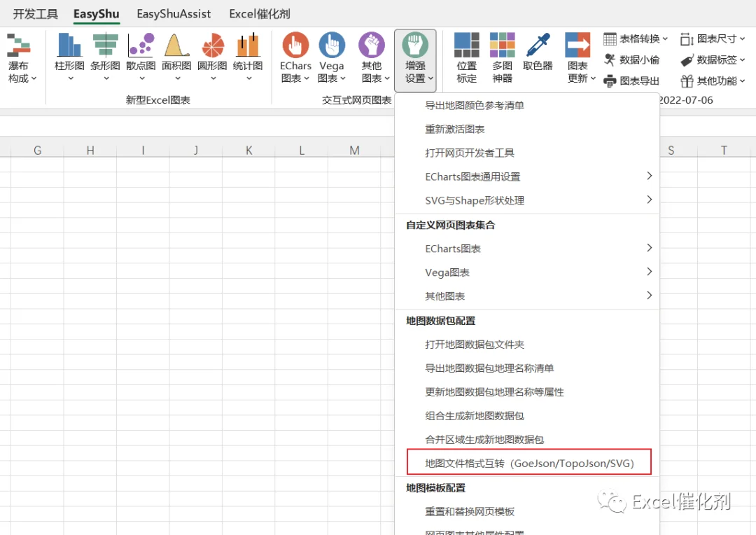The width and height of the screenshot is (756, 535).
Task: Switch to the EasyShuAssist tab
Action: [174, 14]
